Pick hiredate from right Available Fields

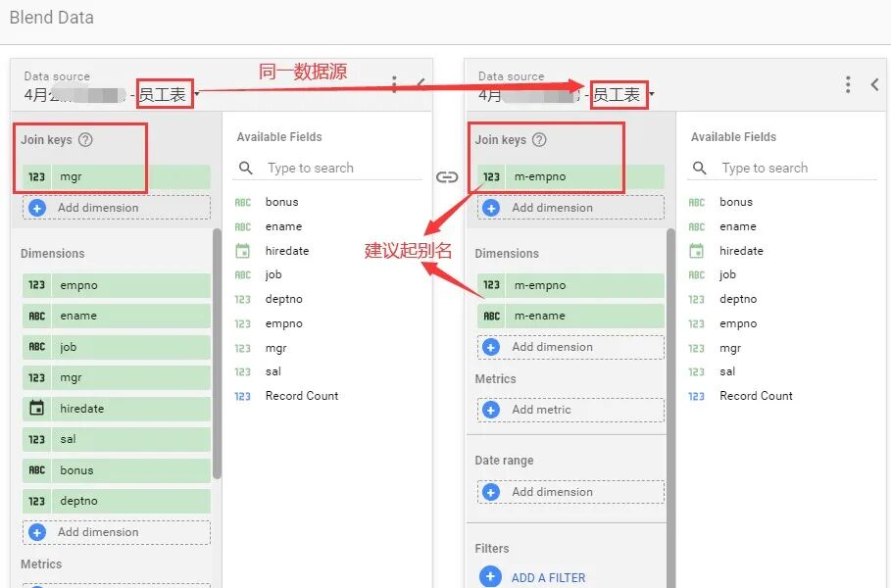pos(741,251)
